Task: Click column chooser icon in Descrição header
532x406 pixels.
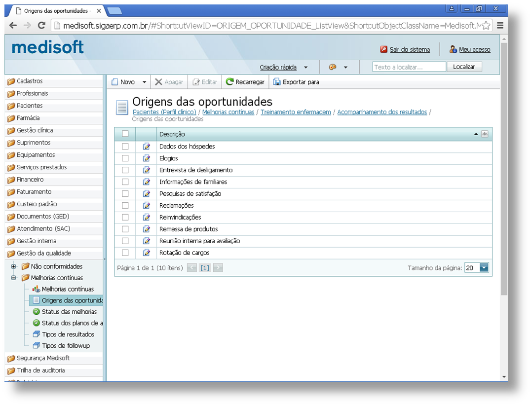Action: tap(485, 134)
